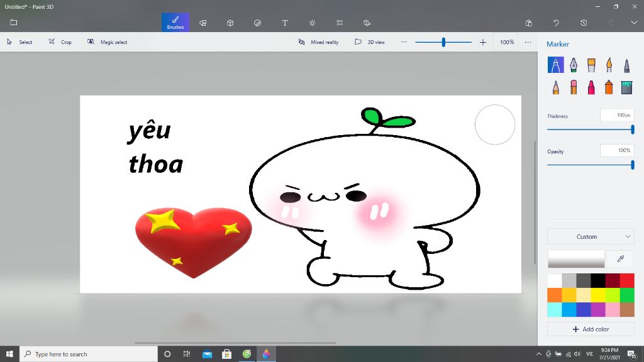Click the horizontal canvas scrollbar
This screenshot has width=644, height=362.
point(235,343)
